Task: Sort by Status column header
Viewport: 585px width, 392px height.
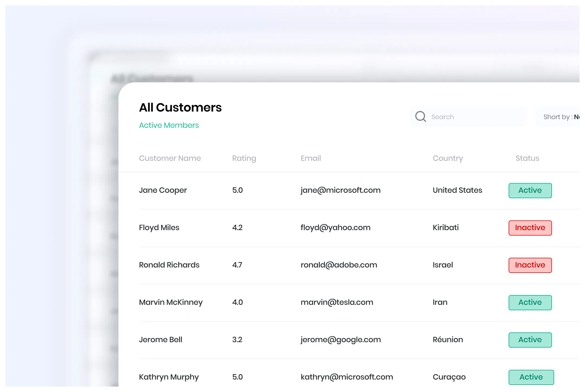Action: 527,158
